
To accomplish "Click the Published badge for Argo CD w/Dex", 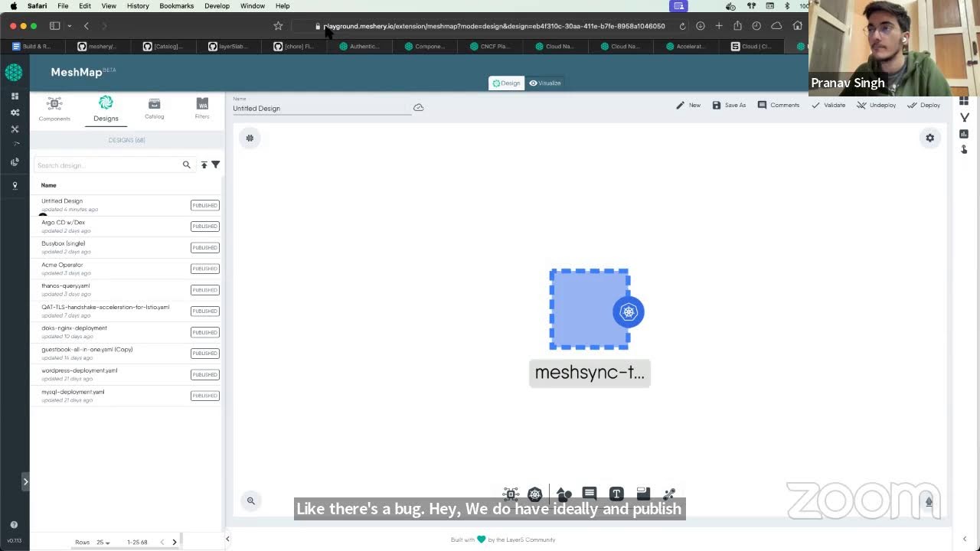I will coord(204,227).
